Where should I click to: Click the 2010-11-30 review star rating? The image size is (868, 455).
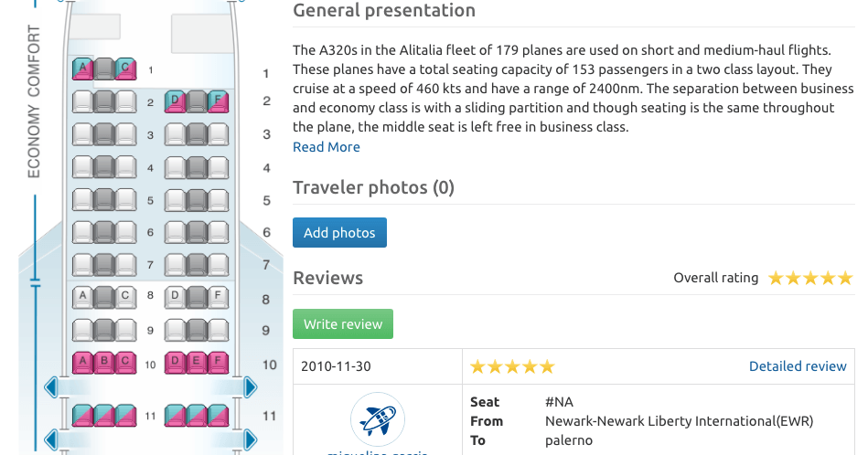click(x=512, y=366)
